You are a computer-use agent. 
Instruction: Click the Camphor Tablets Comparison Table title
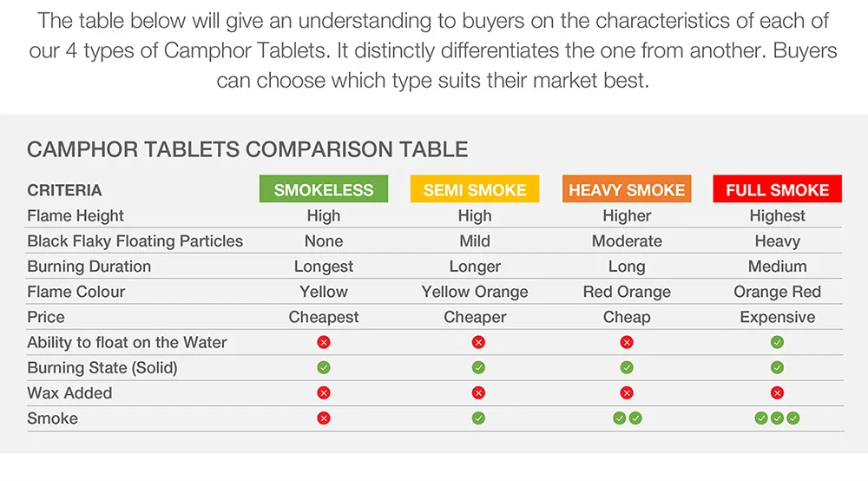pos(247,149)
